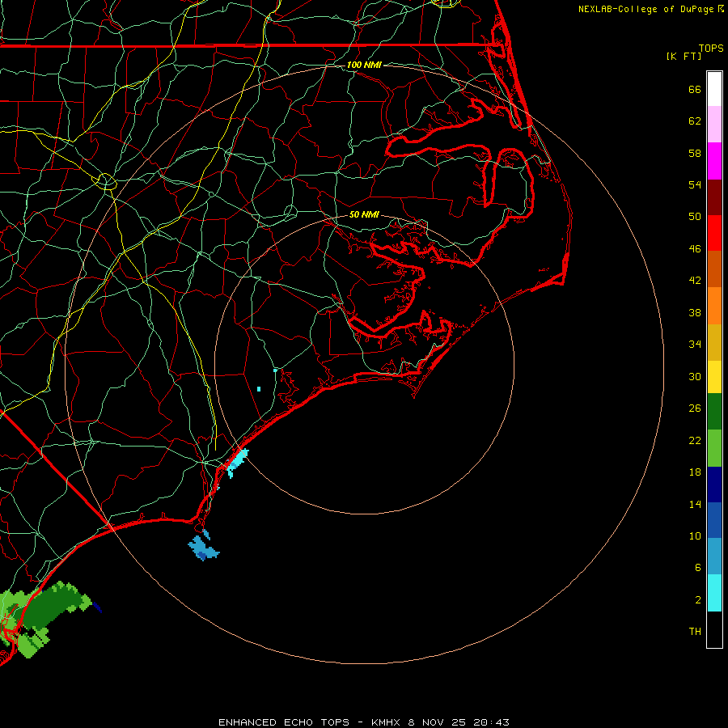The width and height of the screenshot is (728, 728).
Task: Click the blue offshore echo south of the coast
Action: coord(203,547)
